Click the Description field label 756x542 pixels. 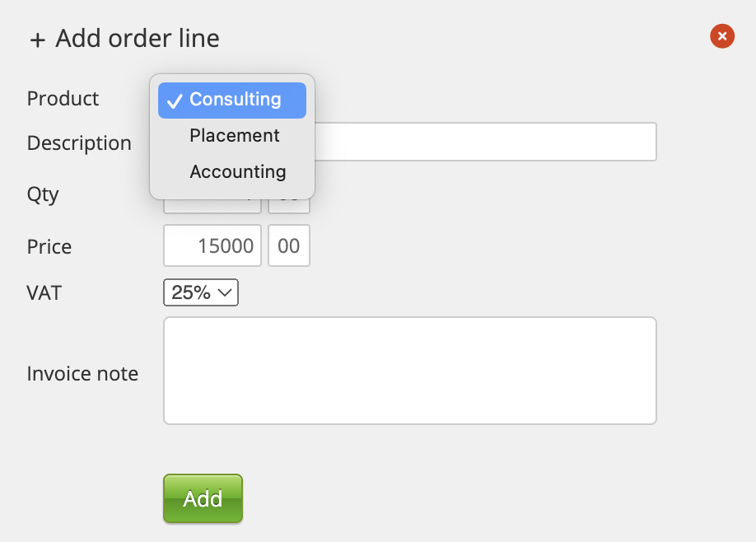(79, 143)
